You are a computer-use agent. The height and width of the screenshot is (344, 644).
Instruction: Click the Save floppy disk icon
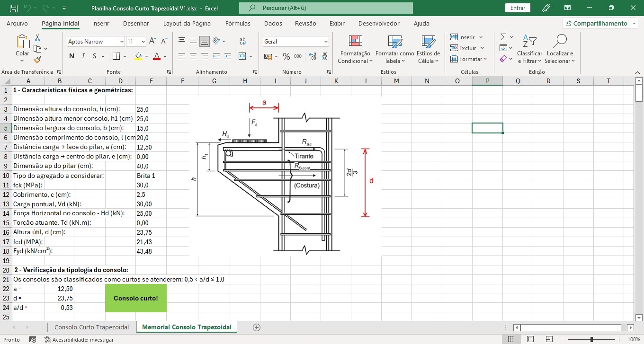click(x=14, y=8)
